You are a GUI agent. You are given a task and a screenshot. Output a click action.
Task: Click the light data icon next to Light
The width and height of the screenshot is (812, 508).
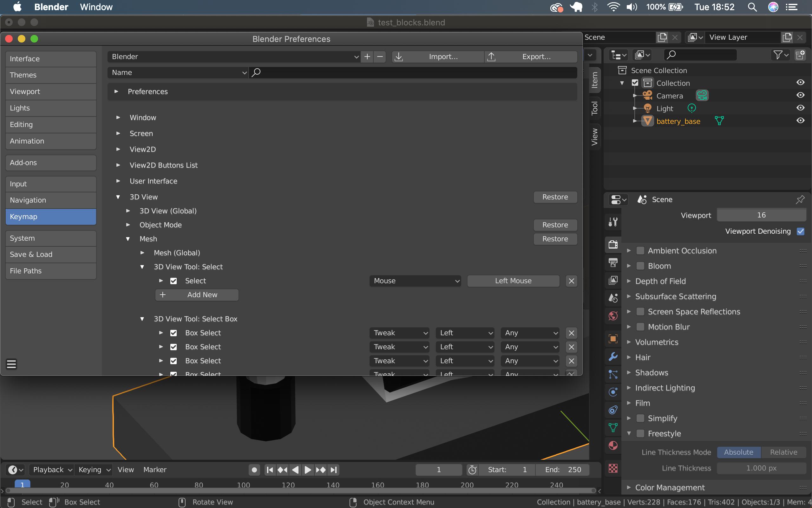click(692, 108)
